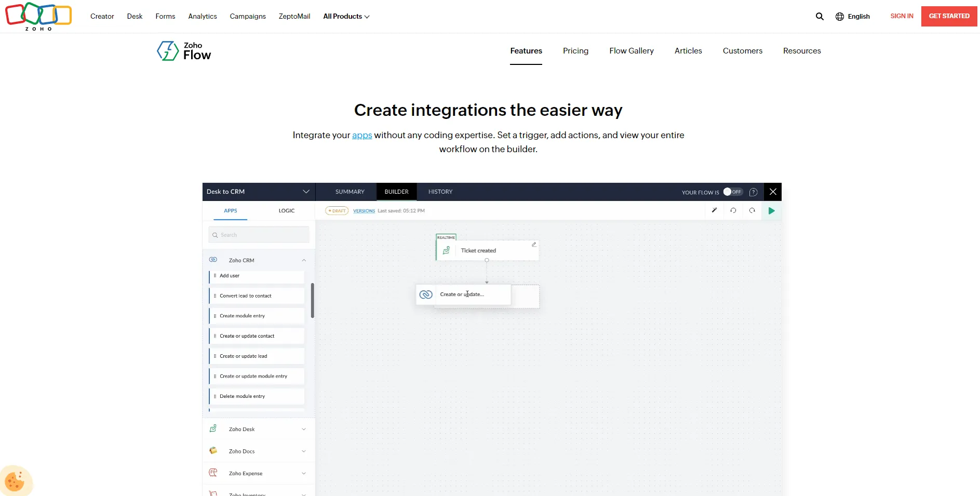Click the Zoho Flow logo icon
This screenshot has width=980, height=496.
[x=168, y=51]
